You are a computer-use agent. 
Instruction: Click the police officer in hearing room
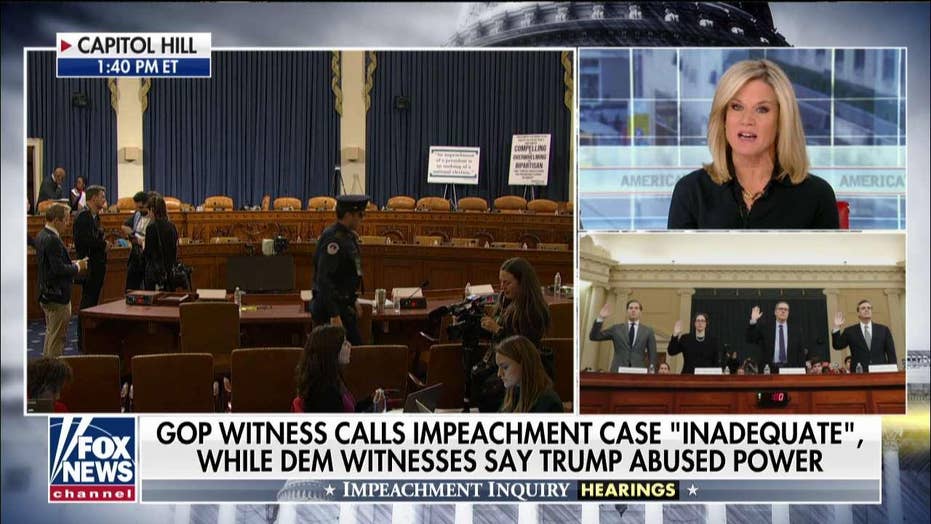(338, 267)
